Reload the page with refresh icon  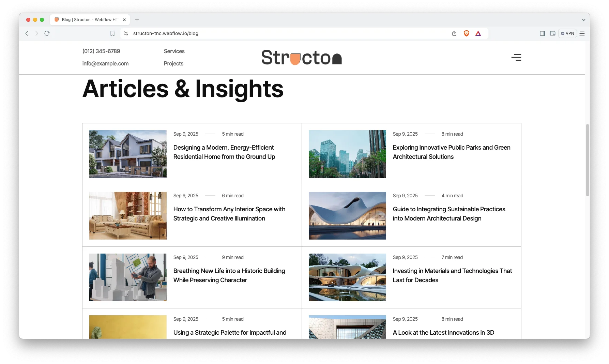[47, 33]
